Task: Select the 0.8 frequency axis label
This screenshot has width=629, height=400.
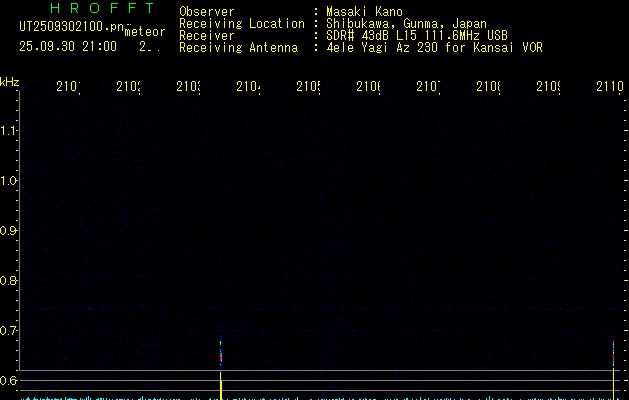Action: click(9, 281)
